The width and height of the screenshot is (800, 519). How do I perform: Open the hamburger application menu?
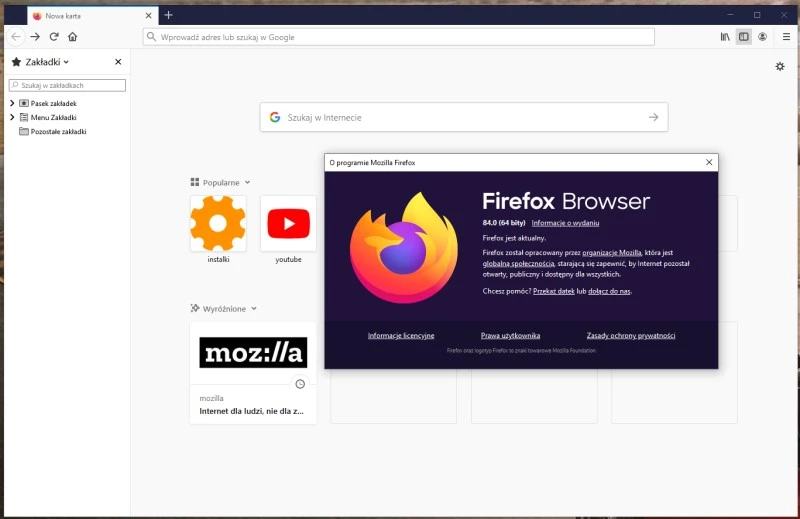tap(786, 37)
